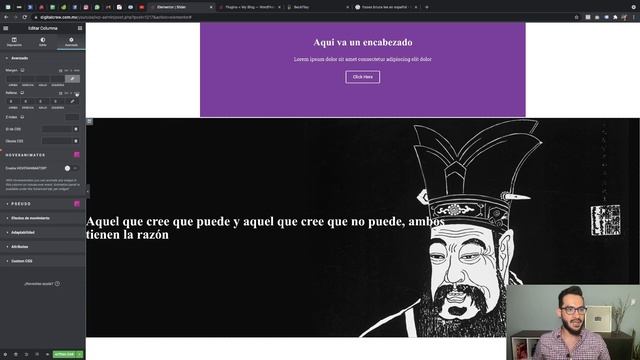This screenshot has height=360, width=640.
Task: Toggle the Margen linked values button
Action: [x=72, y=79]
